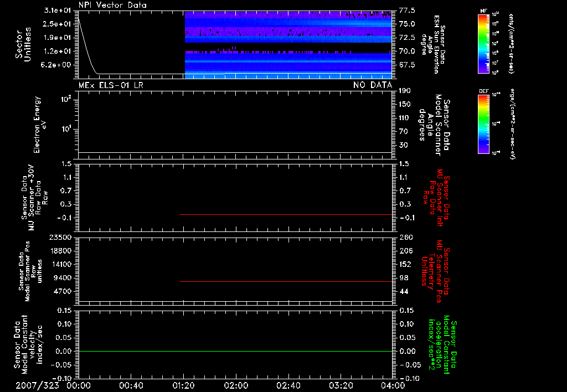Click the Model Scanner Pos Raw title
The height and width of the screenshot is (392, 567).
point(31,271)
